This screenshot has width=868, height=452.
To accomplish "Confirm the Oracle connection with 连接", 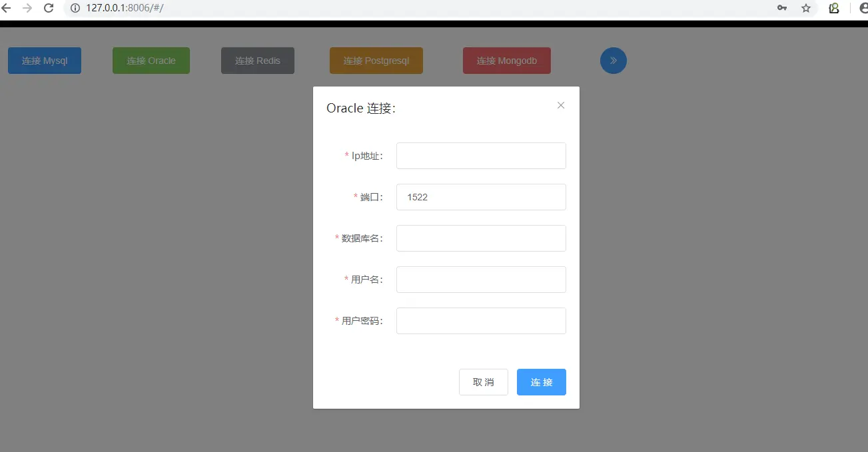I will 541,381.
